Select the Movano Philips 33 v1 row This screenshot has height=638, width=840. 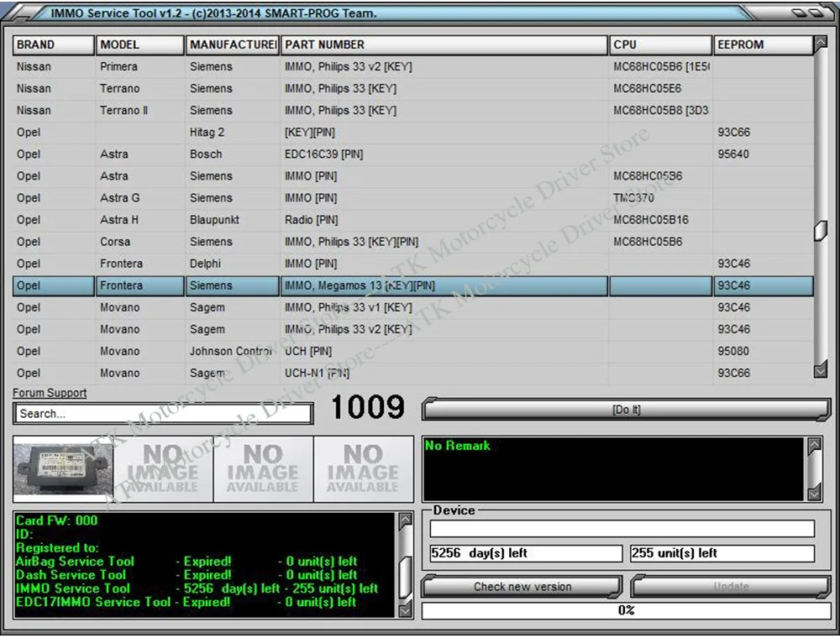tap(412, 308)
